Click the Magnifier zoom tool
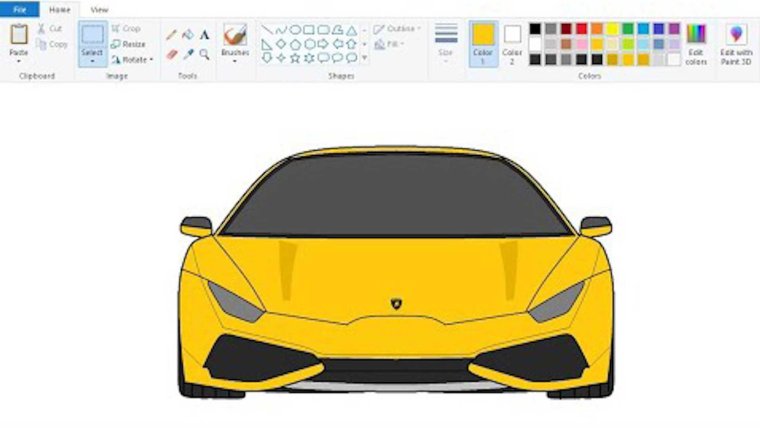This screenshot has width=760, height=428. tap(204, 54)
